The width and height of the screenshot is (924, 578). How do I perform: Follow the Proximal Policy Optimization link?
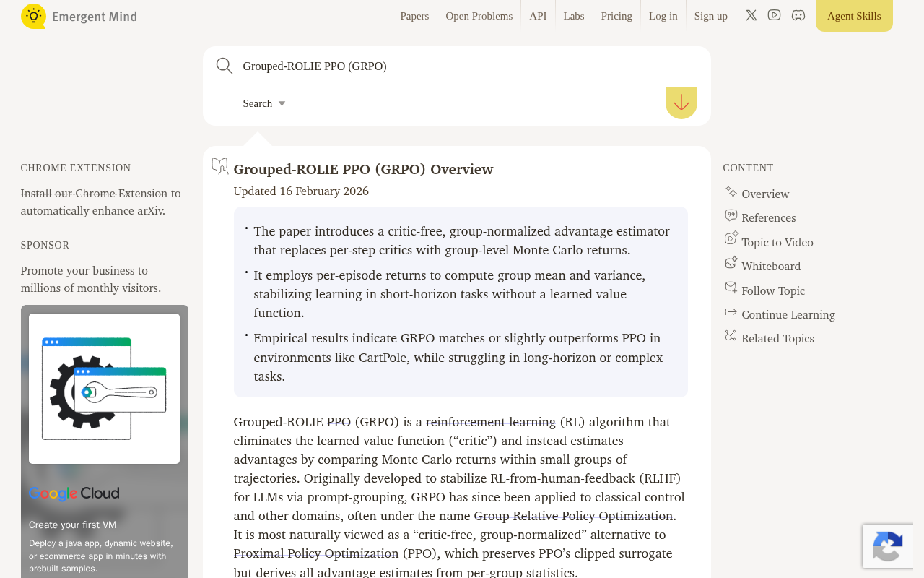coord(315,553)
